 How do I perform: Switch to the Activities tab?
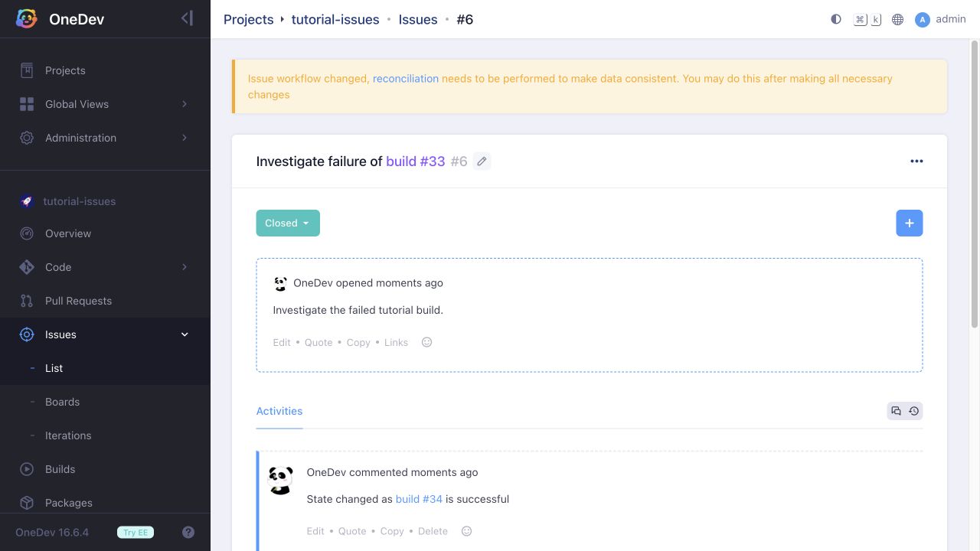click(279, 411)
